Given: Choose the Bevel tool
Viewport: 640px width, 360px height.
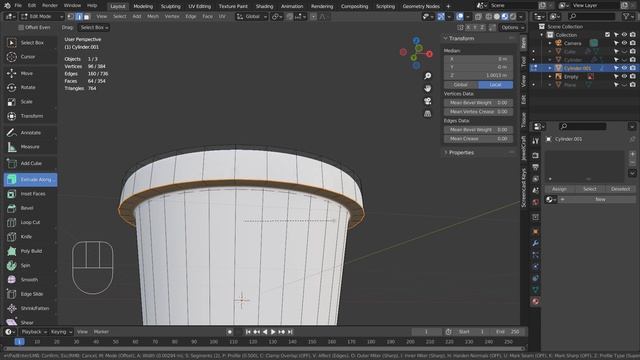Looking at the screenshot, I should click(x=30, y=208).
